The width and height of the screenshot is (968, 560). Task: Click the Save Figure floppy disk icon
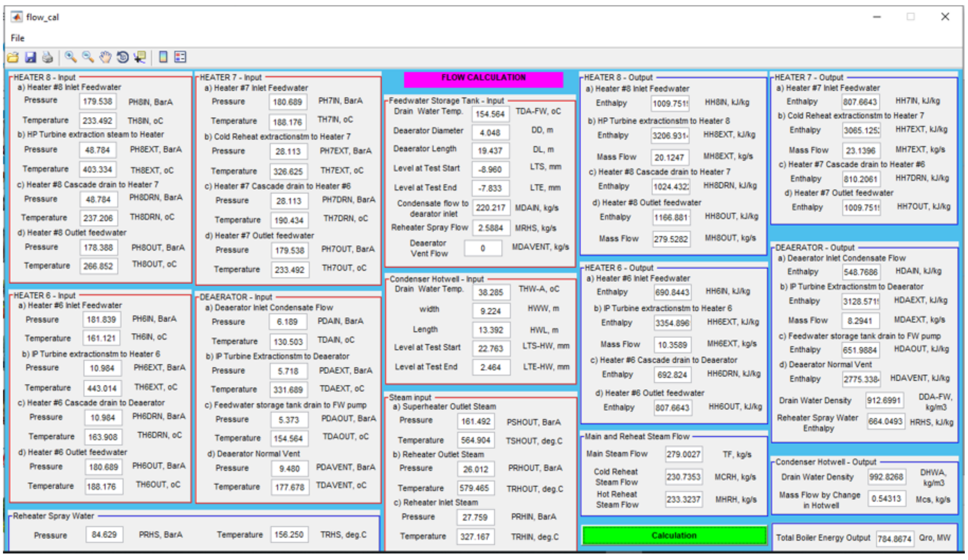click(x=30, y=57)
